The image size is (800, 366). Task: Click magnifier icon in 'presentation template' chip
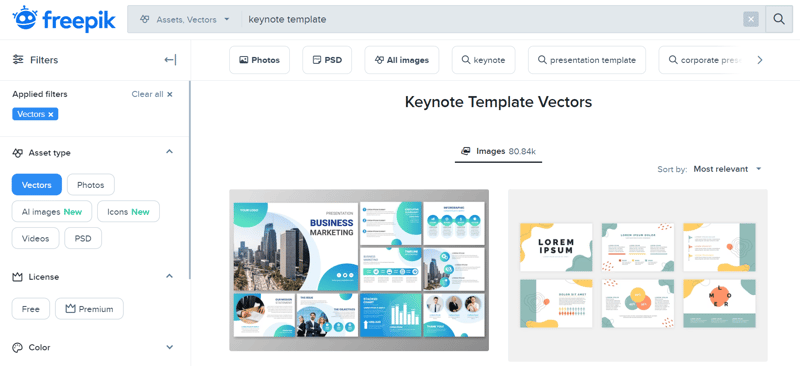[542, 60]
